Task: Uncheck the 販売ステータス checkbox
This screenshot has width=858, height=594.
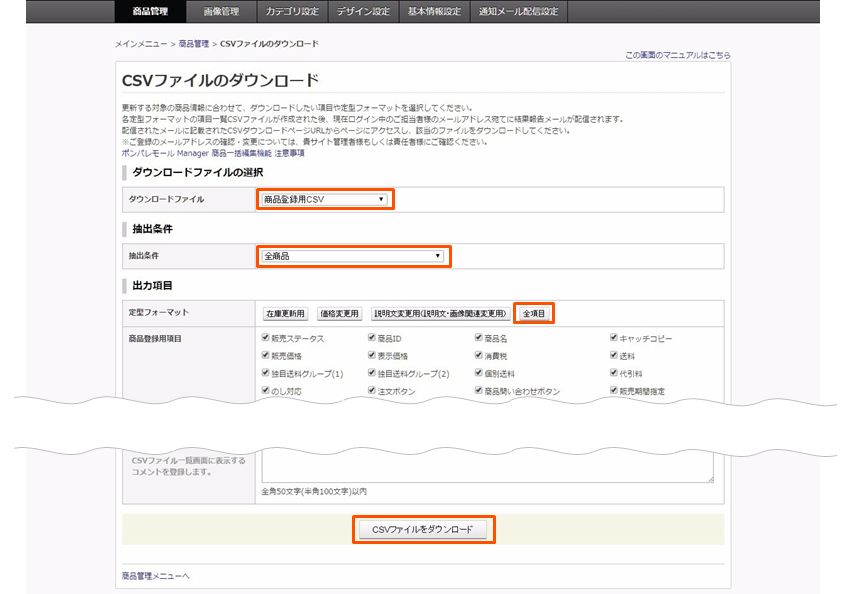Action: click(x=265, y=337)
